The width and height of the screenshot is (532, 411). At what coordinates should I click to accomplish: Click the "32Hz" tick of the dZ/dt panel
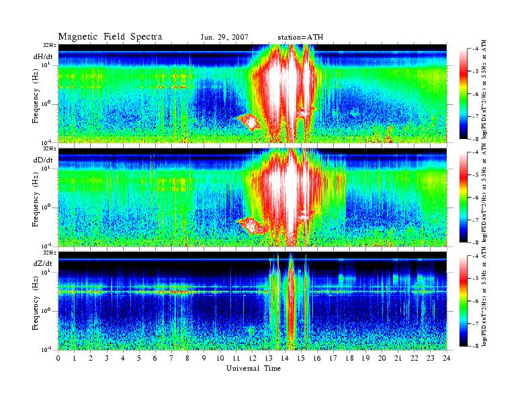[51, 253]
